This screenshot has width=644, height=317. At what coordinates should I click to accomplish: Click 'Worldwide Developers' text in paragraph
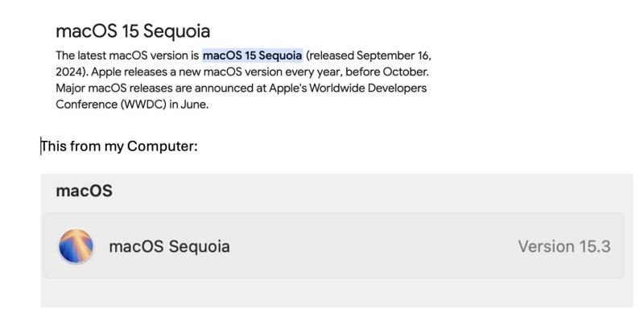[368, 88]
